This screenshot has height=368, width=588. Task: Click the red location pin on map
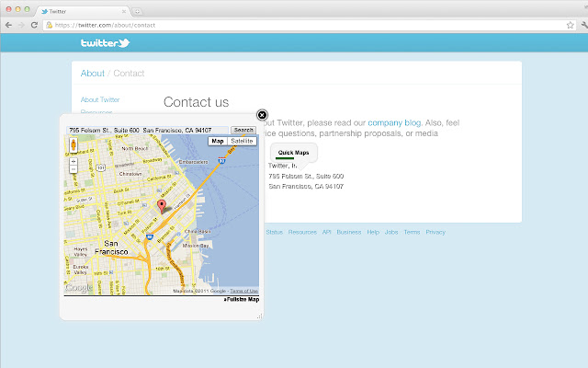(163, 206)
